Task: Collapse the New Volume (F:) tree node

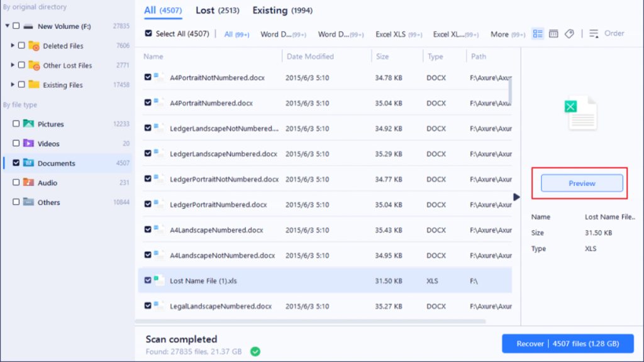Action: [7, 26]
